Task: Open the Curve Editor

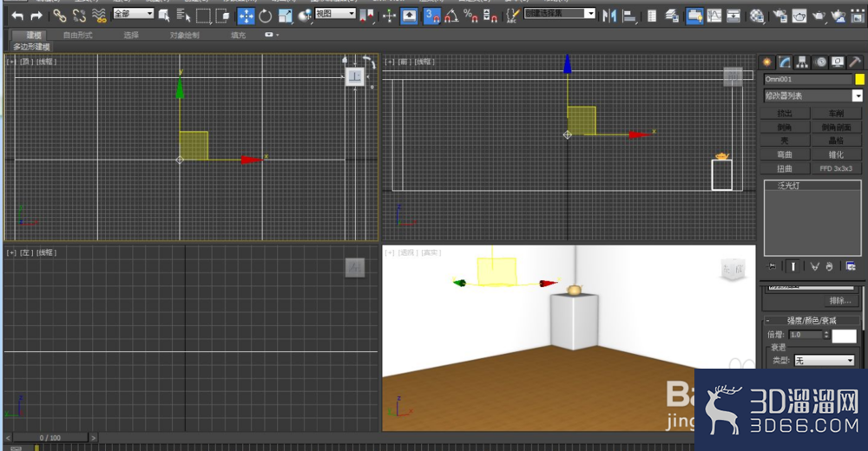Action: tap(714, 16)
